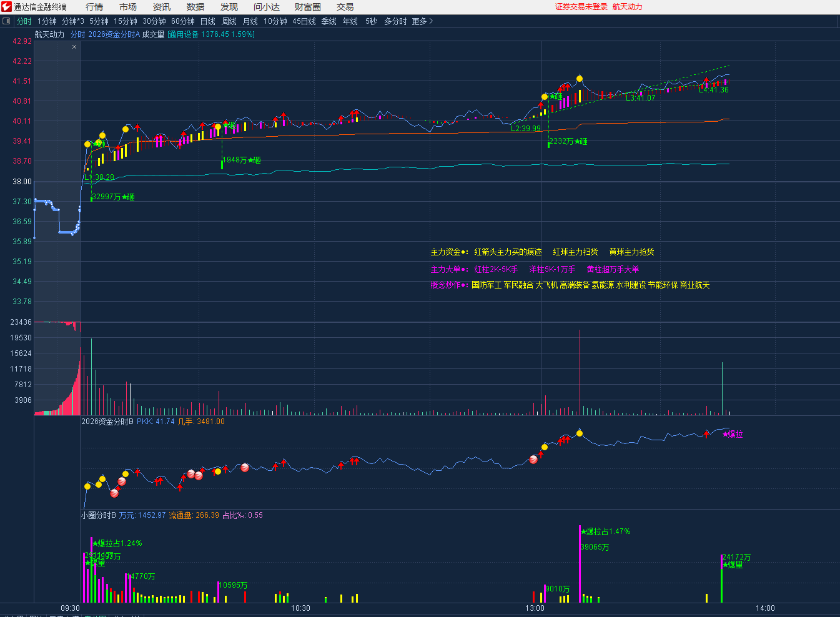Open the 行情 menu

click(94, 7)
